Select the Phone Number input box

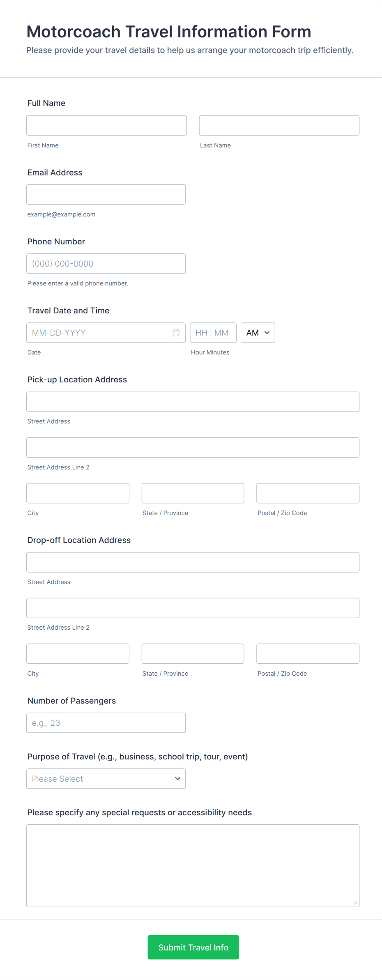point(106,264)
